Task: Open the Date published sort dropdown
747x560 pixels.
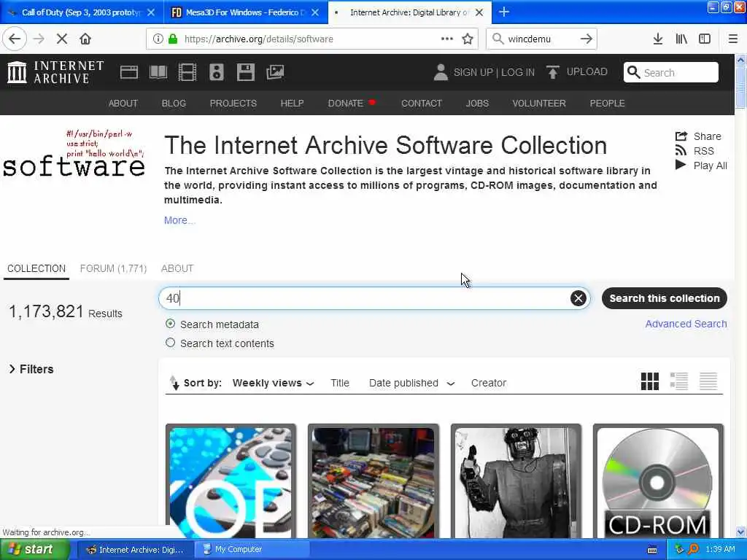Action: (411, 384)
